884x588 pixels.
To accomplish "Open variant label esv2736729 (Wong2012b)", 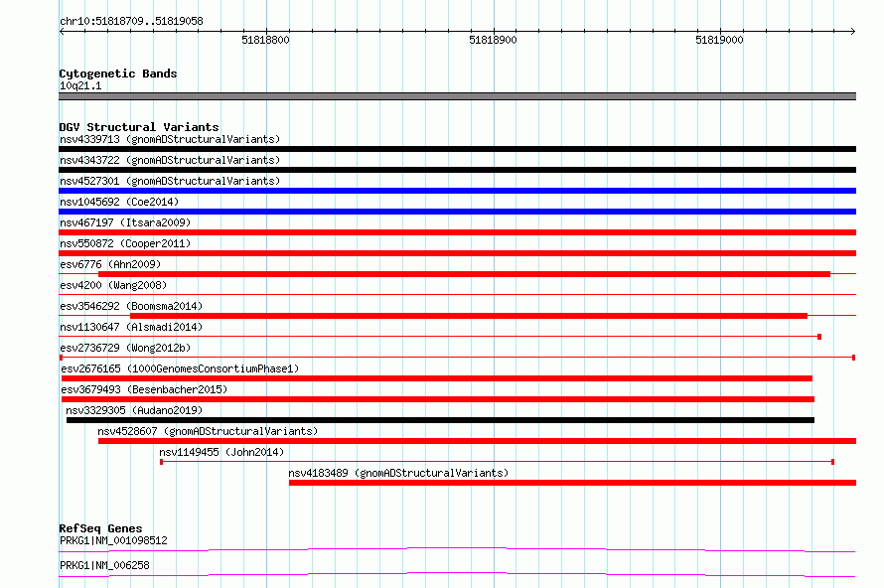I will pyautogui.click(x=125, y=348).
